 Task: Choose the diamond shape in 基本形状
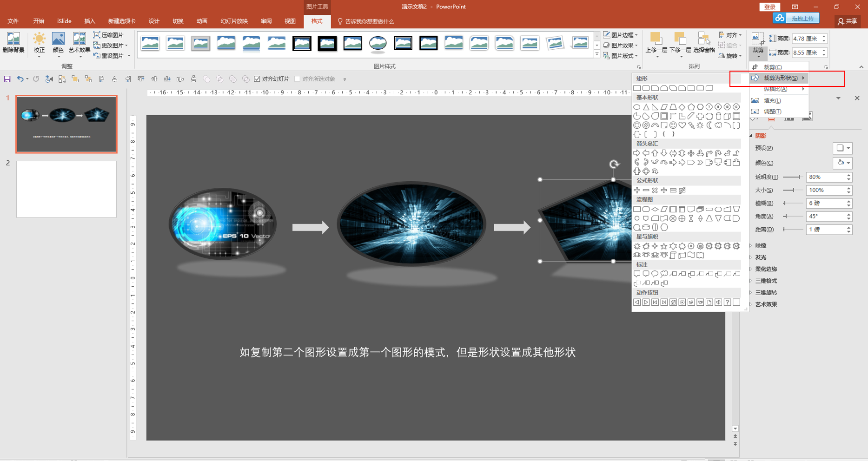[x=682, y=107]
